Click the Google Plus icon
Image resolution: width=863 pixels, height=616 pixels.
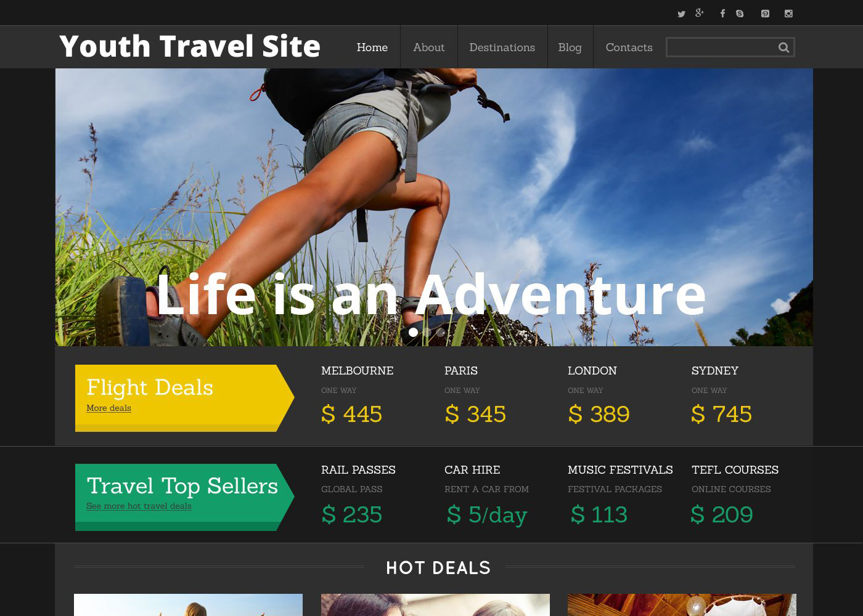click(x=700, y=13)
